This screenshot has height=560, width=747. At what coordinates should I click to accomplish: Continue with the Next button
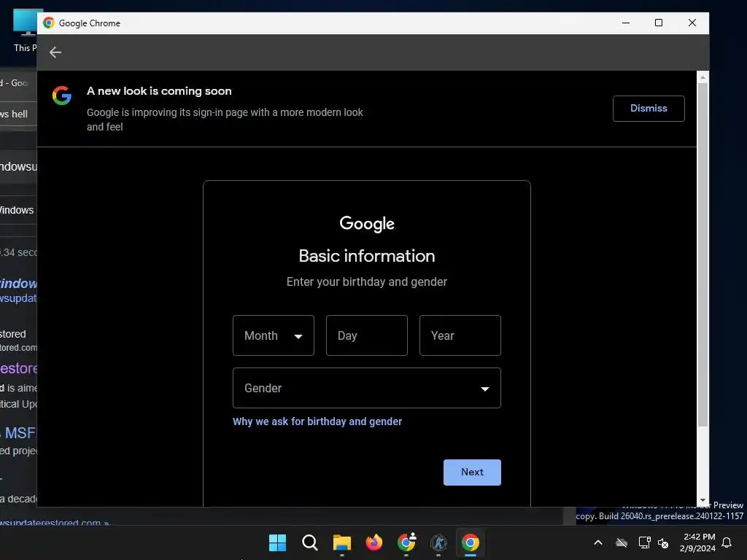472,472
